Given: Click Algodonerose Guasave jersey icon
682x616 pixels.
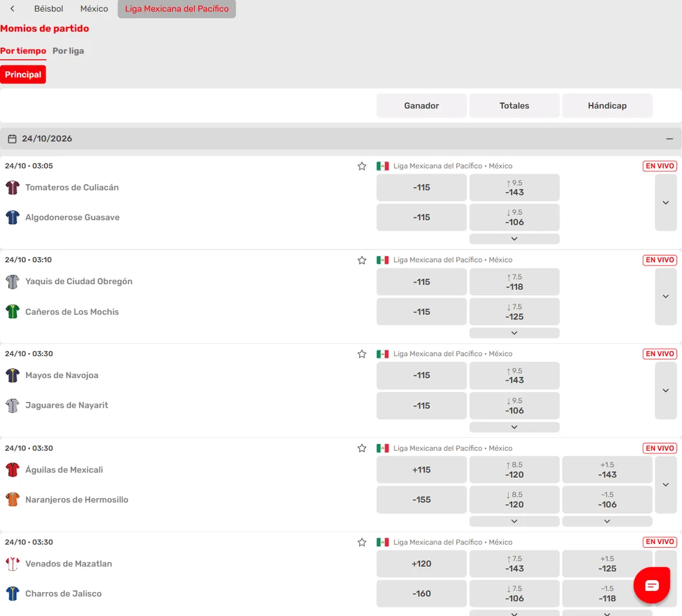Looking at the screenshot, I should coord(13,217).
